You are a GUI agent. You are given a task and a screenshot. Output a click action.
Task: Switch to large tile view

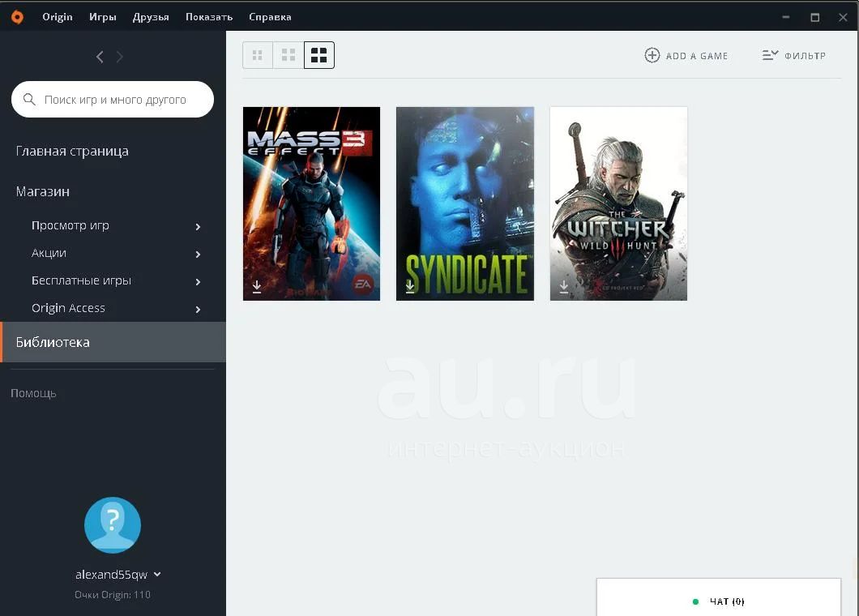pos(318,55)
